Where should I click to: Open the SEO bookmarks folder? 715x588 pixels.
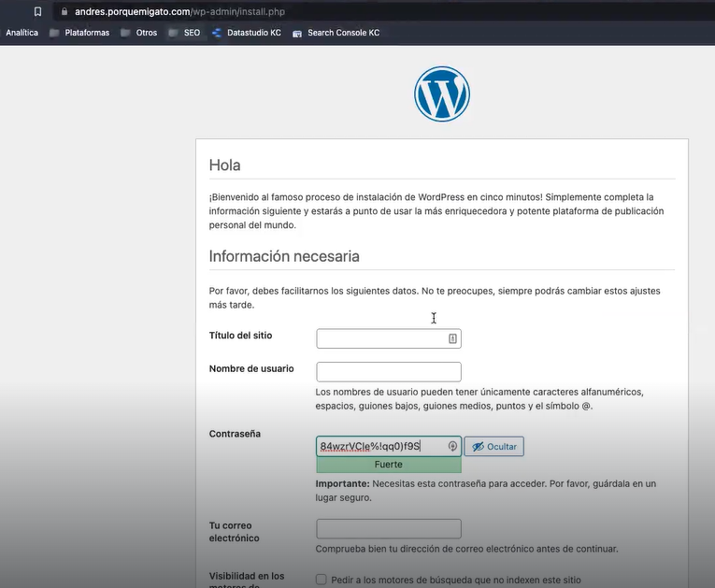pyautogui.click(x=184, y=33)
